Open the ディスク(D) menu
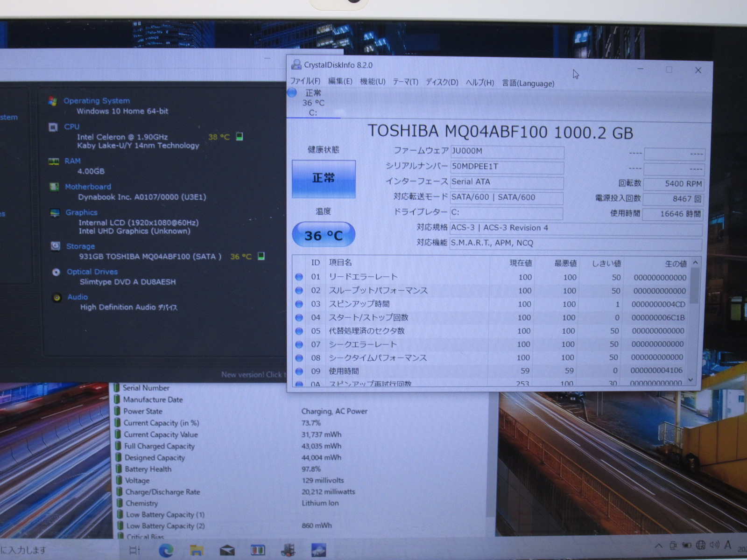The image size is (747, 560). click(x=442, y=82)
